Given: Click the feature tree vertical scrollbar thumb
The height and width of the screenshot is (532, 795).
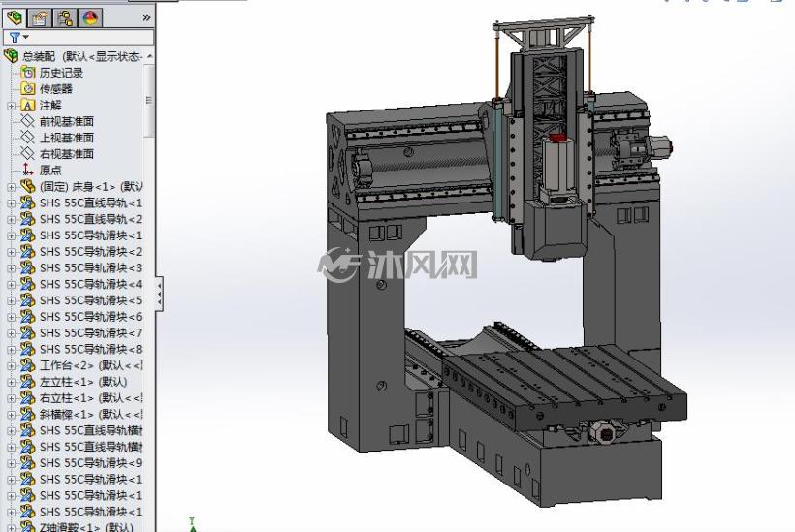Looking at the screenshot, I should pyautogui.click(x=149, y=101).
